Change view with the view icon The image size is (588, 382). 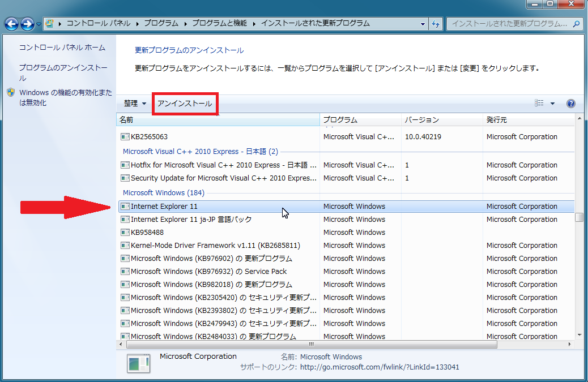point(539,103)
